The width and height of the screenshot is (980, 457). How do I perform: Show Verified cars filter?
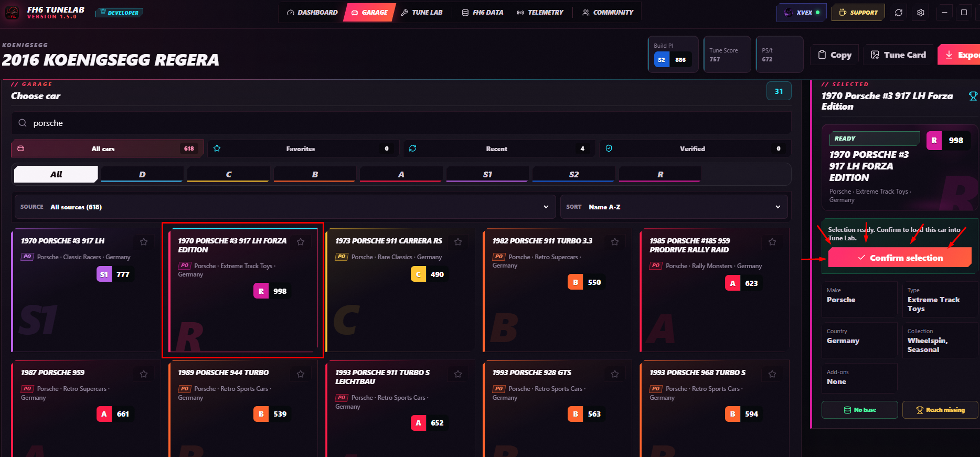coord(695,148)
